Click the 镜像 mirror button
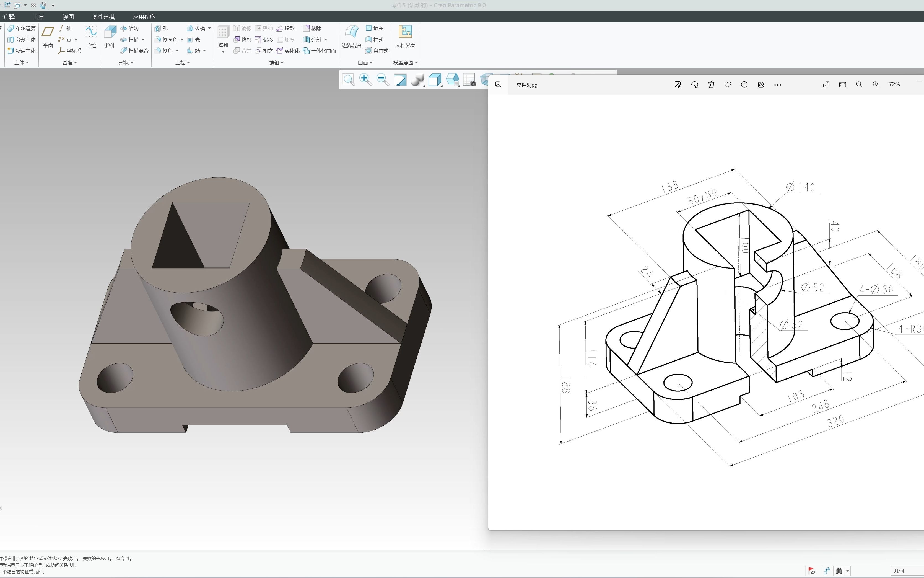This screenshot has height=578, width=924. point(243,28)
